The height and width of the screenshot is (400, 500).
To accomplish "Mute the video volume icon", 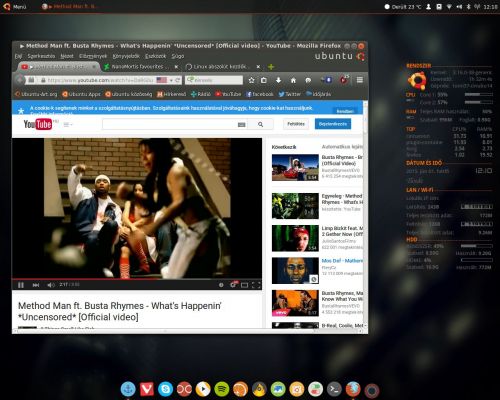I will (51, 285).
